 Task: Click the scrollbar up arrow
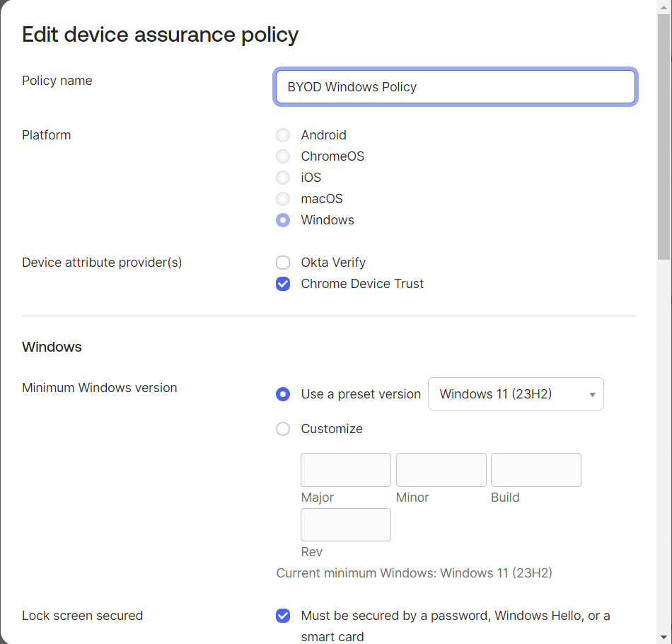664,6
